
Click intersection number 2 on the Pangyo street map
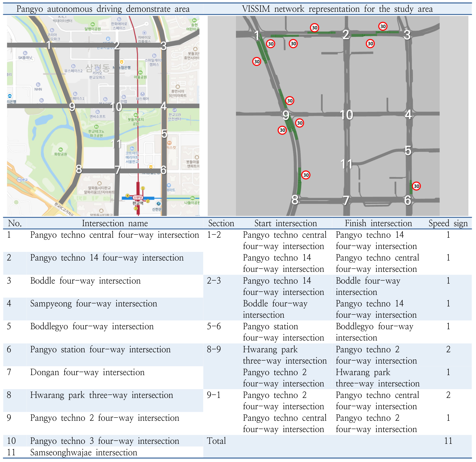click(x=117, y=45)
